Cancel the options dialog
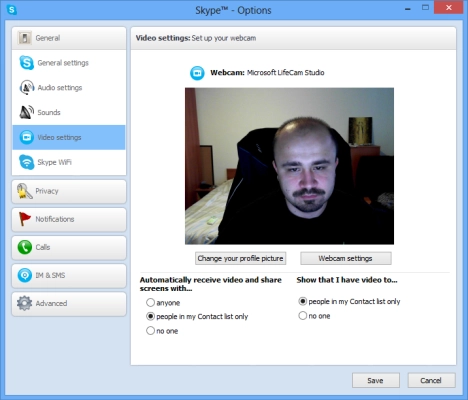 [x=431, y=380]
